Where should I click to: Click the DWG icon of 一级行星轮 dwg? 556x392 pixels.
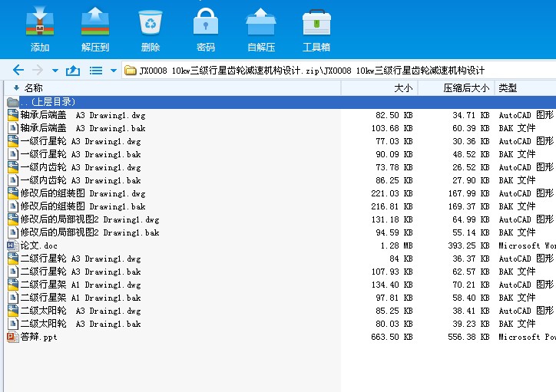[x=13, y=141]
